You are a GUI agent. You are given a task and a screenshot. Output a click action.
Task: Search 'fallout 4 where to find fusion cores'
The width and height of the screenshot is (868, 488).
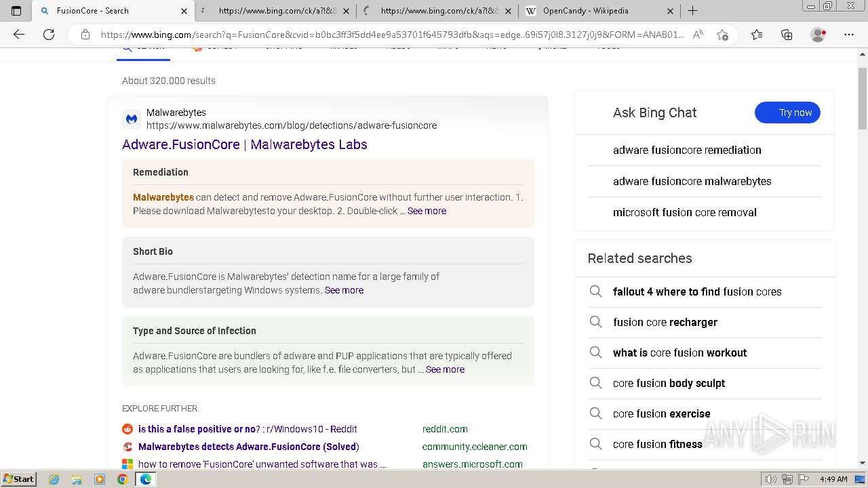(x=697, y=291)
